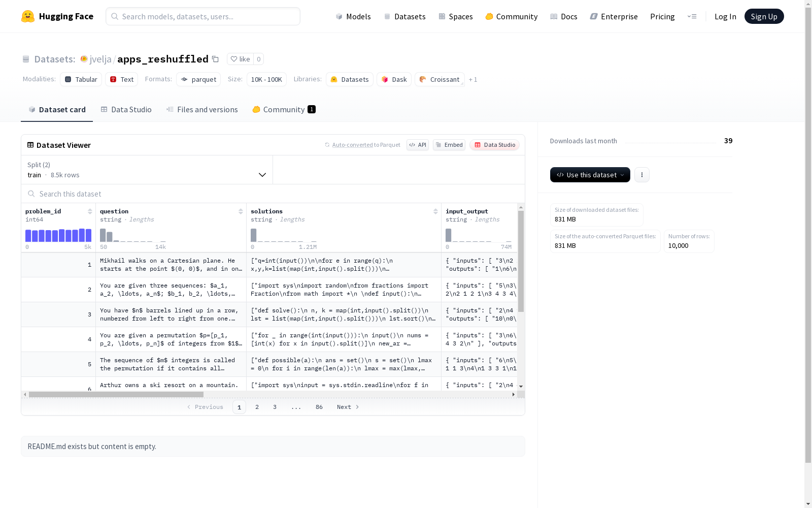Copy dataset name with the copy icon
The height and width of the screenshot is (508, 812).
click(x=215, y=59)
